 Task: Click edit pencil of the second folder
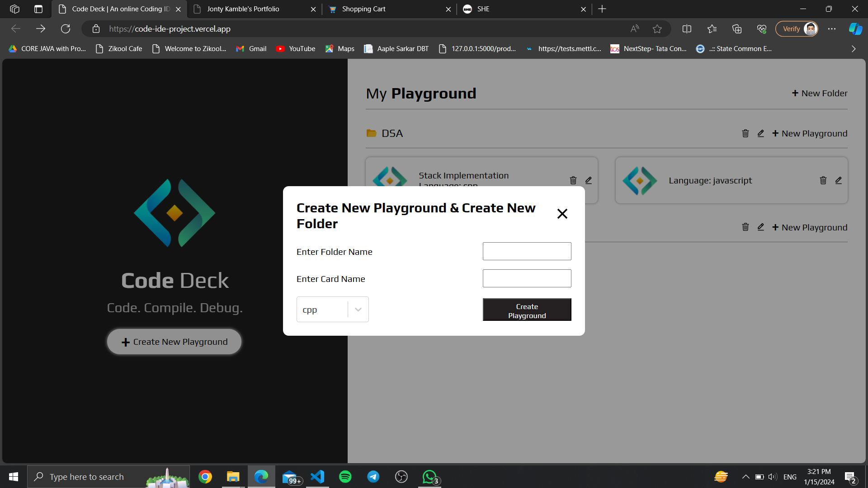tap(761, 227)
